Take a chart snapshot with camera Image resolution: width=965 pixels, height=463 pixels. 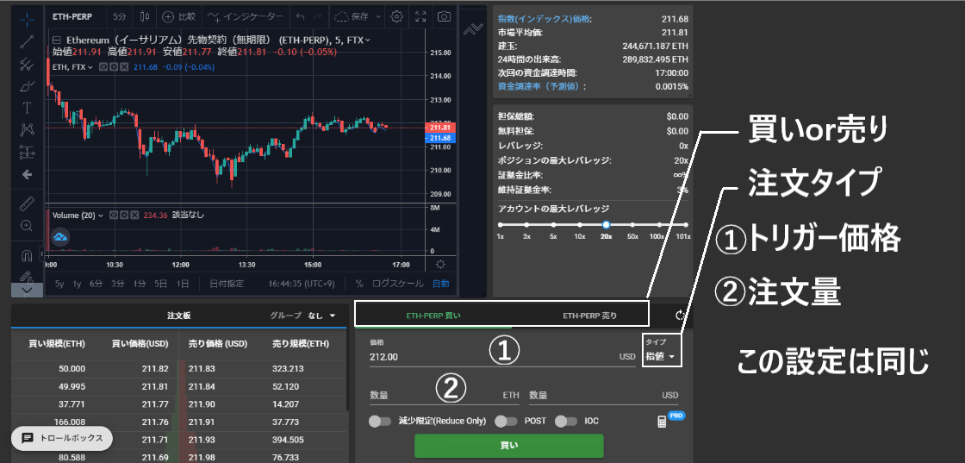[x=444, y=17]
